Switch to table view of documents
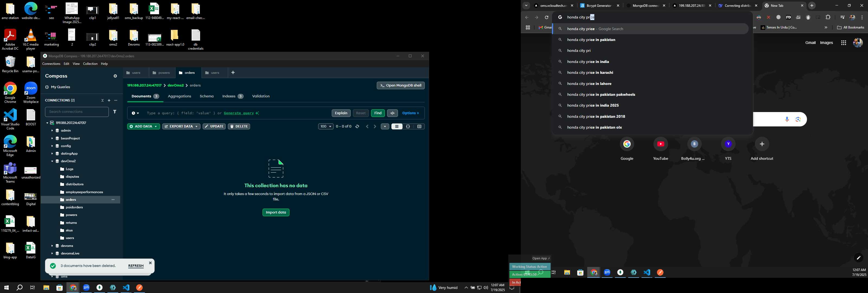 coord(419,127)
